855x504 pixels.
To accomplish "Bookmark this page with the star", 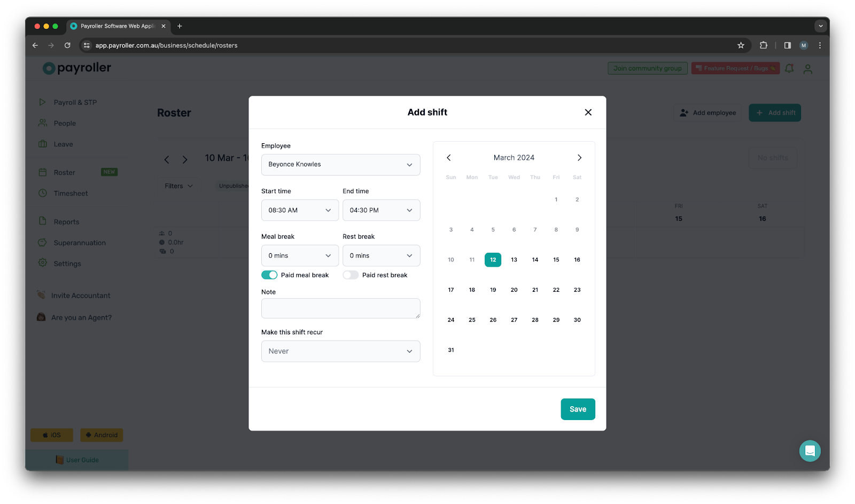I will (741, 45).
